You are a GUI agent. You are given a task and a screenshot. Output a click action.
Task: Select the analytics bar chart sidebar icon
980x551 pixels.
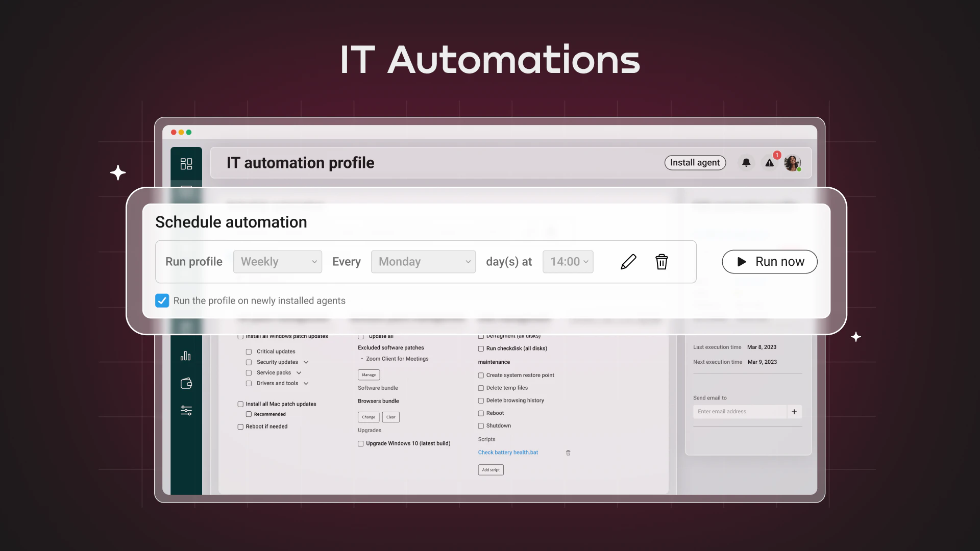(x=186, y=356)
